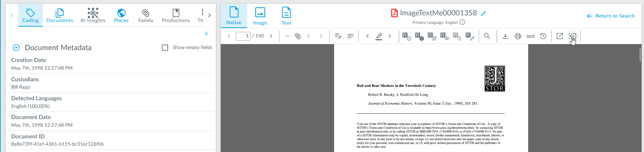Open document in a new window

point(560,36)
